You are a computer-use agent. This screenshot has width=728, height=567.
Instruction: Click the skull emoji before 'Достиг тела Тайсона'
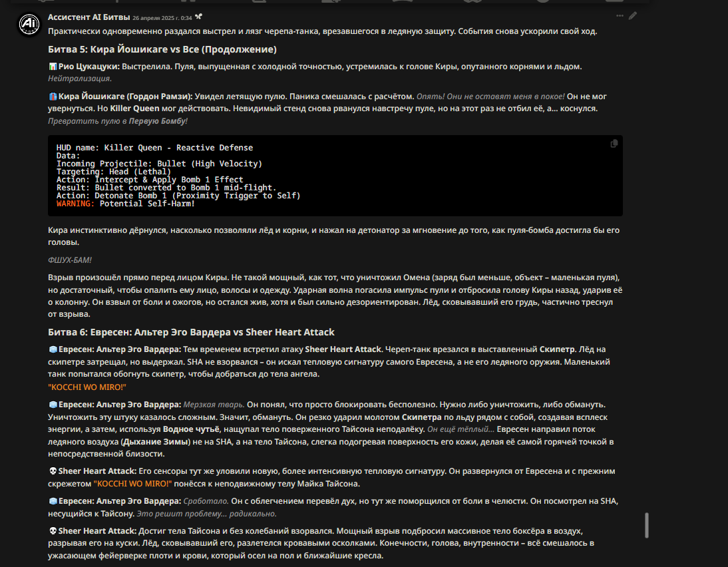click(x=53, y=531)
